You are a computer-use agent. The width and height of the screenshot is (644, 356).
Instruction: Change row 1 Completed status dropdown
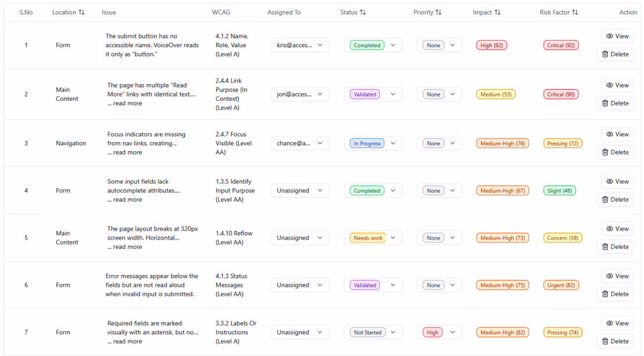pyautogui.click(x=373, y=46)
